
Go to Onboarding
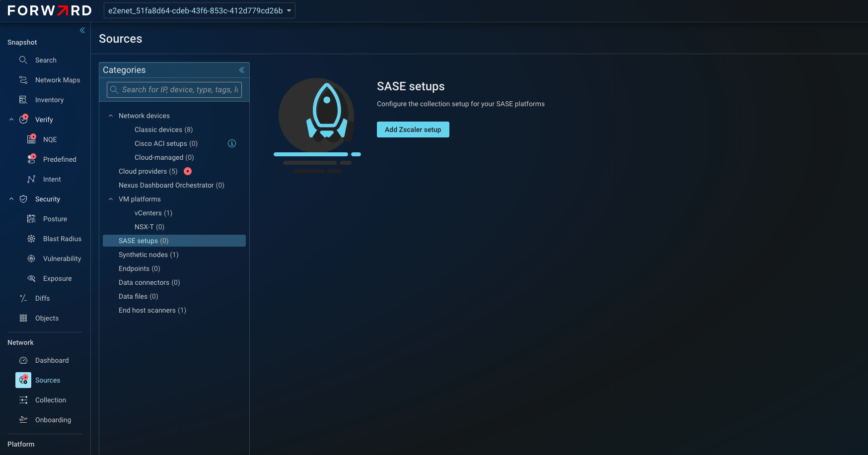tap(53, 420)
